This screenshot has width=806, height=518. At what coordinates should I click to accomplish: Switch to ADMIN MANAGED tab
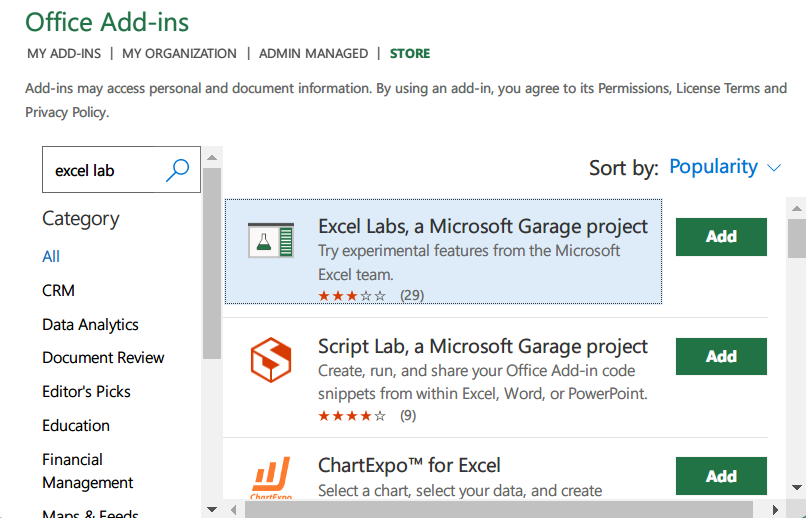[314, 53]
